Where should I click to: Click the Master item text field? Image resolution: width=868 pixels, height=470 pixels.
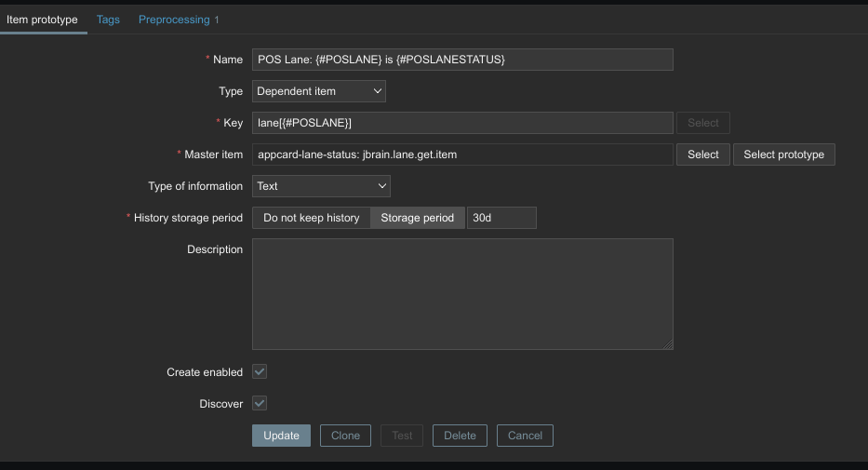click(461, 154)
